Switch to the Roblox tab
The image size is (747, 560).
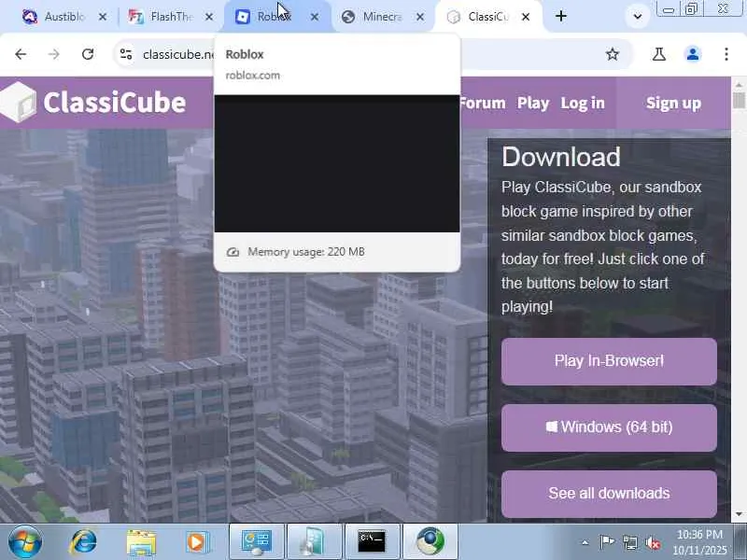276,17
